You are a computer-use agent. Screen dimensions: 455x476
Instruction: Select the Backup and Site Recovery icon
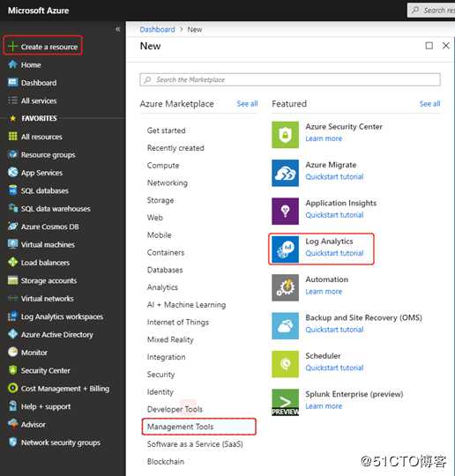click(x=285, y=326)
